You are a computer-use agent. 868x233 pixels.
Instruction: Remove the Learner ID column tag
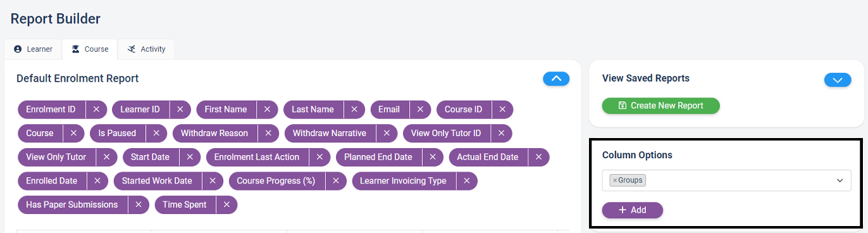(x=180, y=110)
